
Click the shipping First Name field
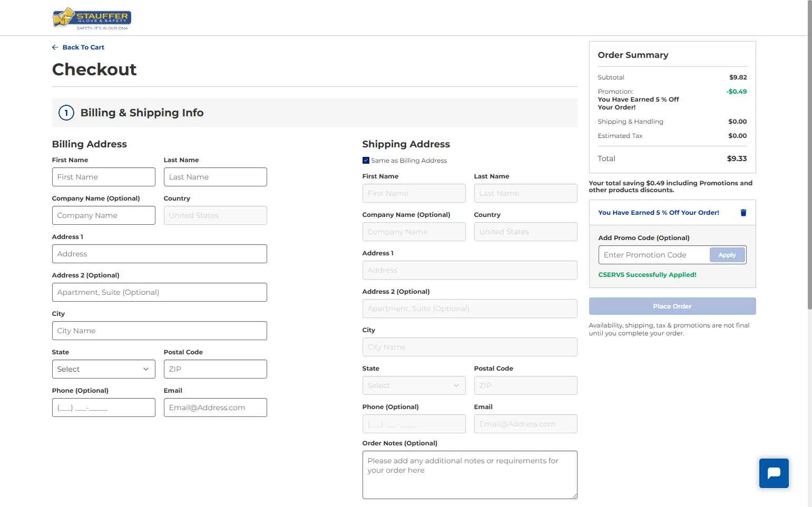(x=414, y=193)
